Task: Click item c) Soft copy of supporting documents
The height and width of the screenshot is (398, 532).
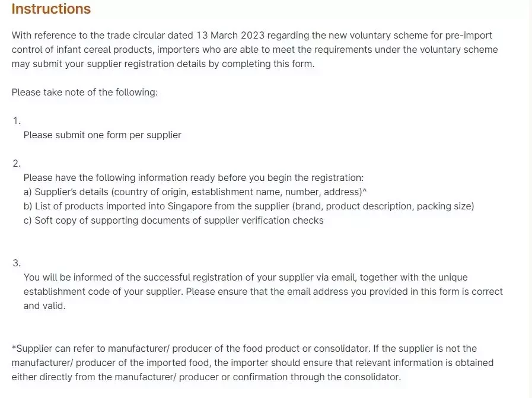Action: tap(173, 221)
